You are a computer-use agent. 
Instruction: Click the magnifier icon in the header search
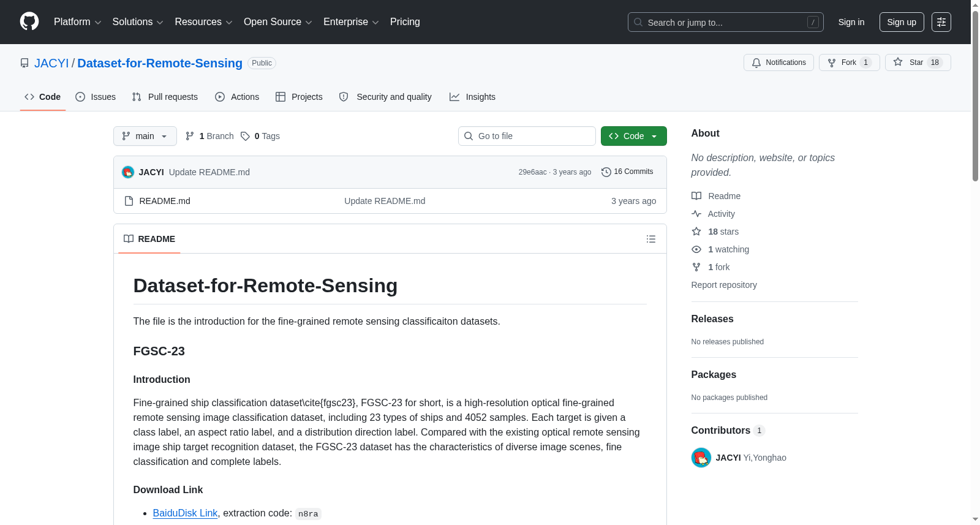[638, 22]
